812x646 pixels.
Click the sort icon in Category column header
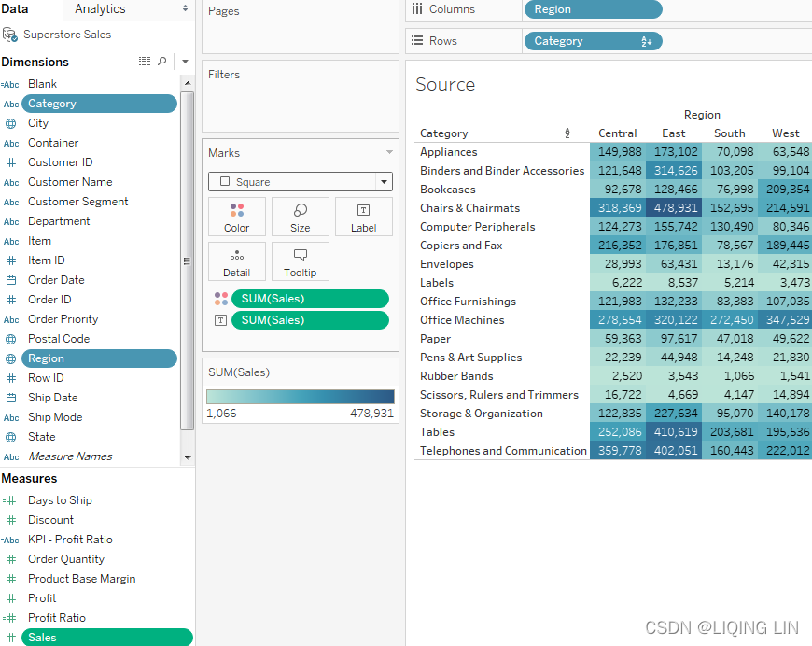tap(567, 133)
